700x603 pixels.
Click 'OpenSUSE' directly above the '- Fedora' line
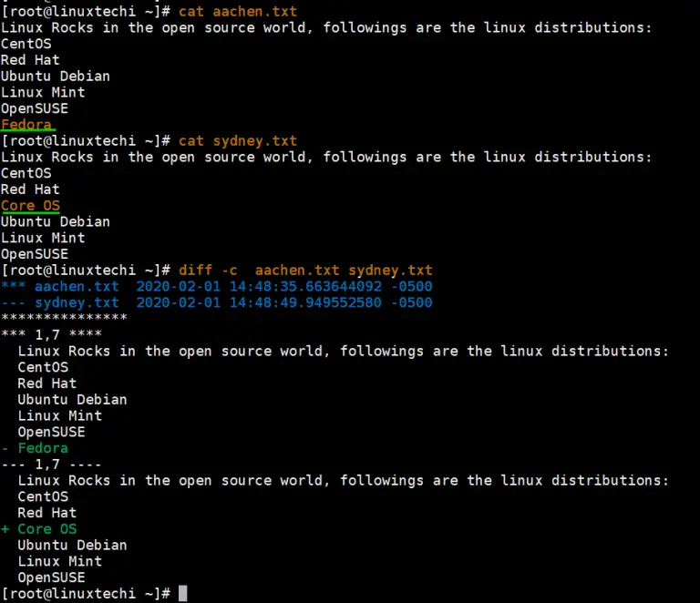pyautogui.click(x=52, y=432)
